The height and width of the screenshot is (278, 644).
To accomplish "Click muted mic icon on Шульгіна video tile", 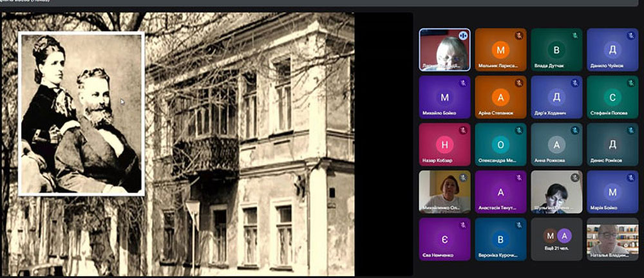I will coord(575,178).
